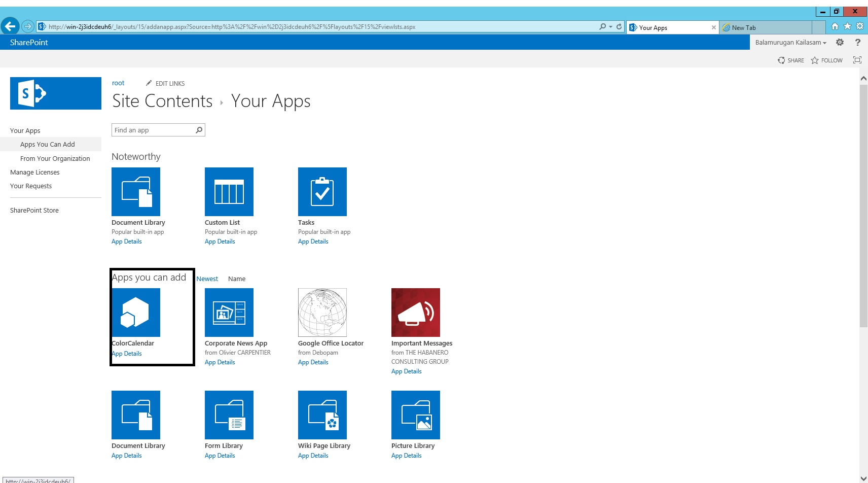The height and width of the screenshot is (483, 868).
Task: Open Your Apps in left navigation
Action: (x=25, y=131)
